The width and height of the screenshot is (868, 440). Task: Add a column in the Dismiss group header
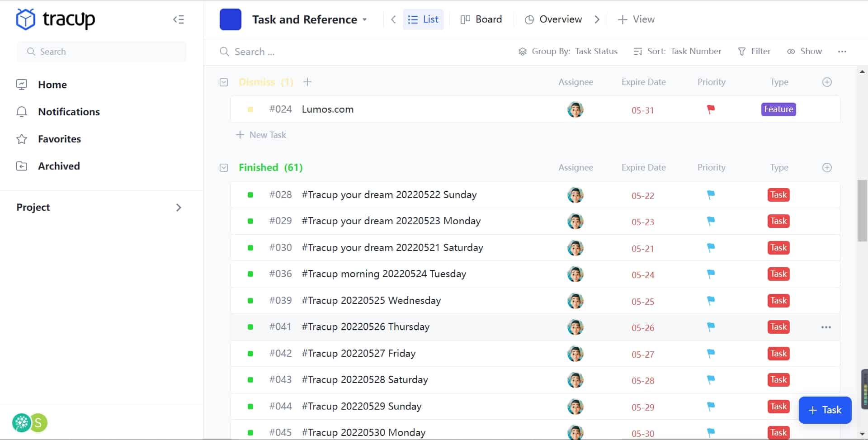(x=826, y=82)
